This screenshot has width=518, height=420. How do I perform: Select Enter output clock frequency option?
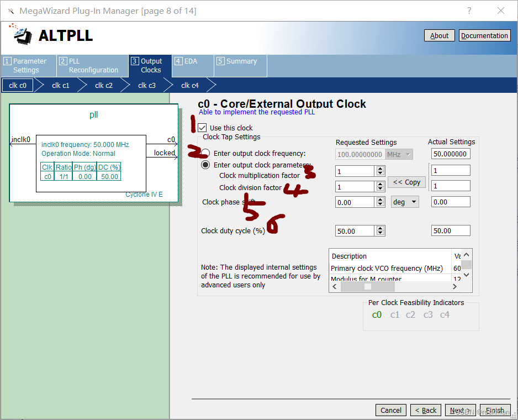point(205,153)
